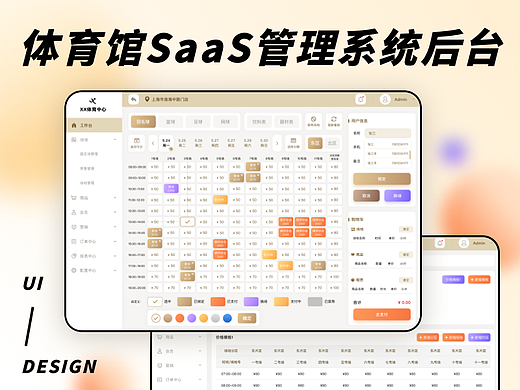Click the Admin avatar in the front window

(x=385, y=99)
